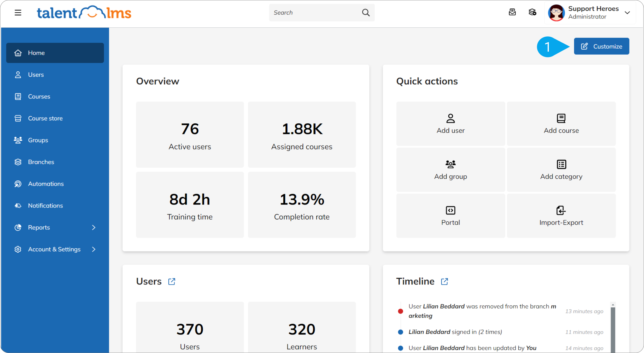This screenshot has width=644, height=353.
Task: Go to Courses in sidebar
Action: pos(39,97)
